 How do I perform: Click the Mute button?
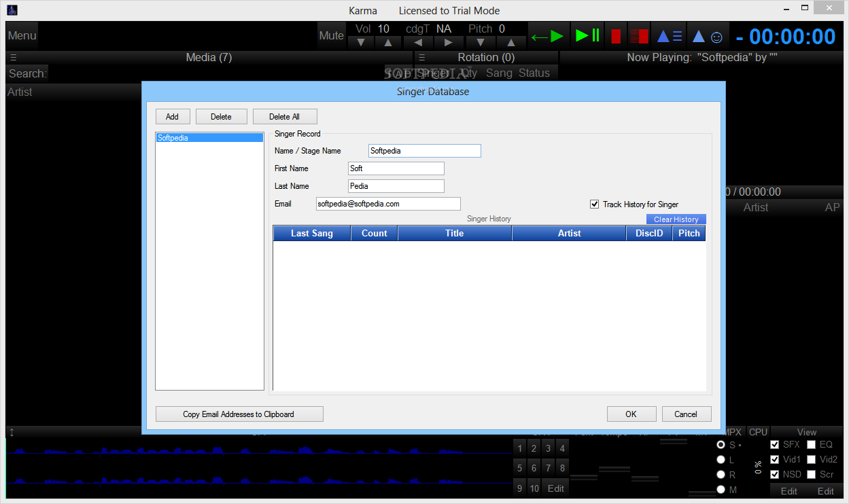coord(332,35)
